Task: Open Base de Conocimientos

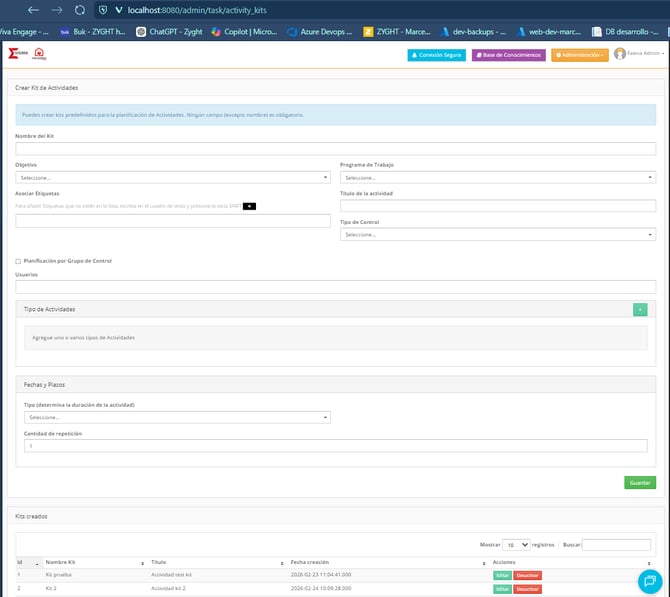Action: (509, 54)
